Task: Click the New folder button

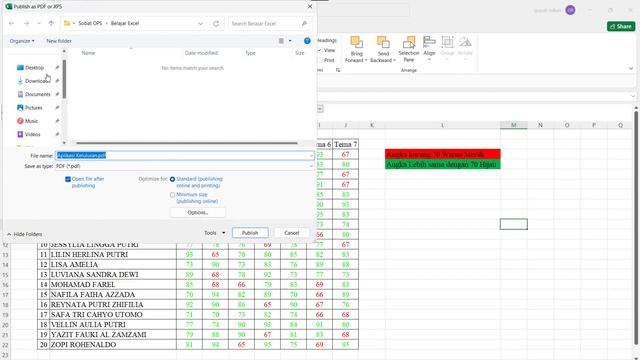Action: [59, 41]
